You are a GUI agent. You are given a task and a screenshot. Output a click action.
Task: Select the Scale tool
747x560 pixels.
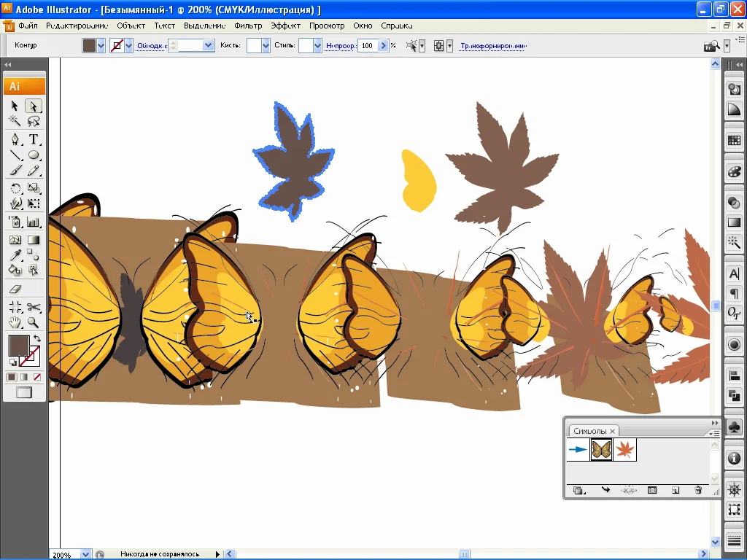click(34, 189)
